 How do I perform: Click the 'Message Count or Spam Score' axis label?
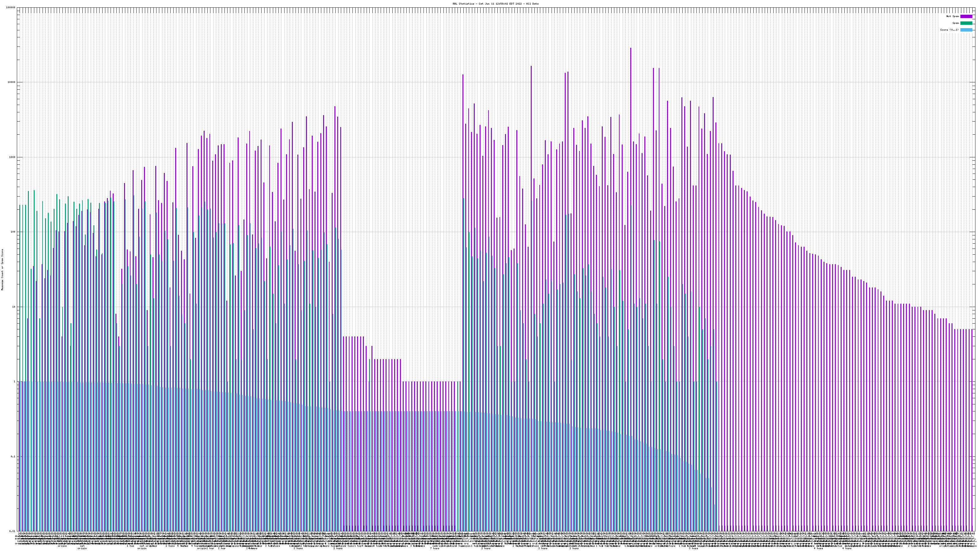(2, 270)
